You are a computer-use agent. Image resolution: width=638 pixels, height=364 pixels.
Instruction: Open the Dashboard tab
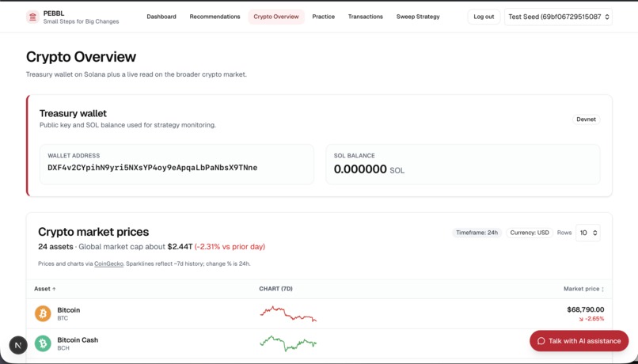point(161,17)
